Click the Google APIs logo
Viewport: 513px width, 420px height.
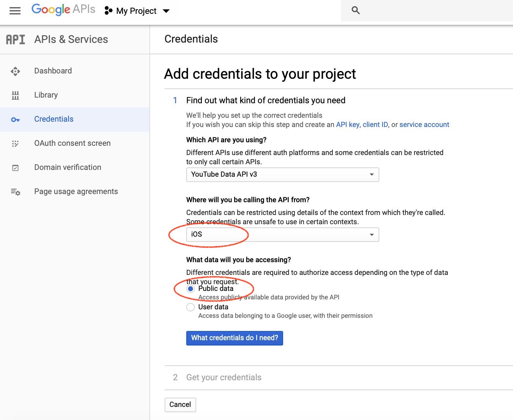[63, 10]
